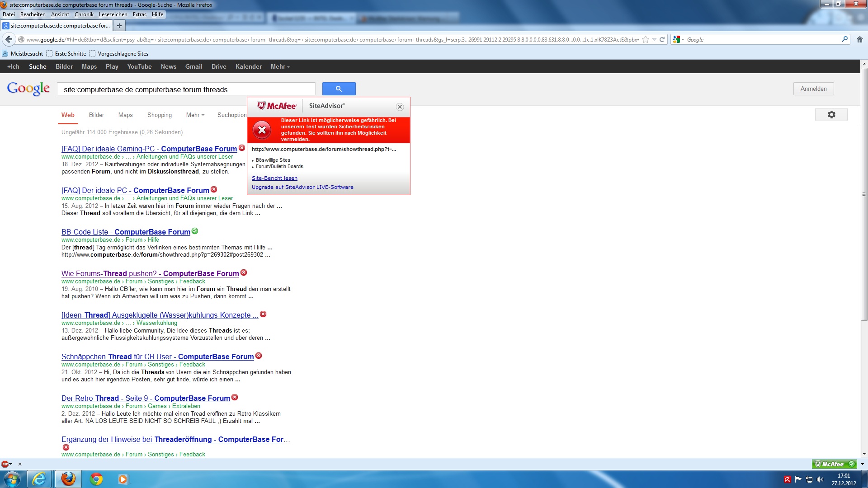Open the Google settings gear menu

coord(831,115)
